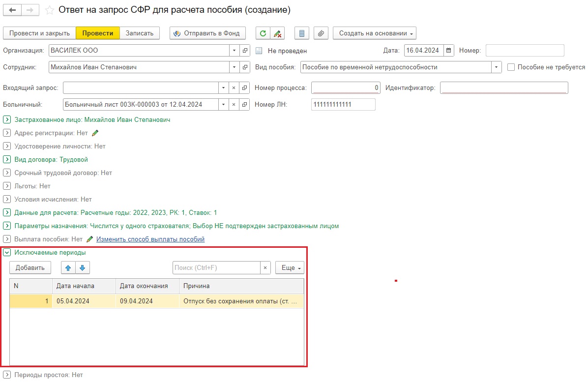Click the Не проведен status icon
This screenshot has width=588, height=382.
coord(259,51)
